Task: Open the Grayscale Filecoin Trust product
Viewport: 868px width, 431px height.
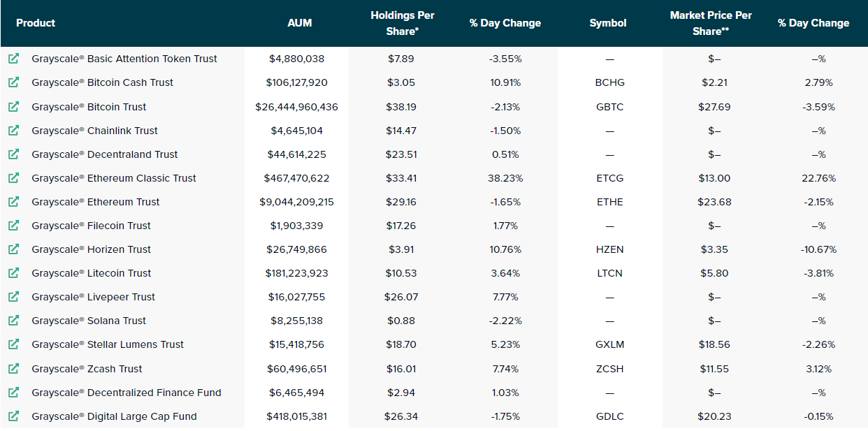Action: (90, 226)
